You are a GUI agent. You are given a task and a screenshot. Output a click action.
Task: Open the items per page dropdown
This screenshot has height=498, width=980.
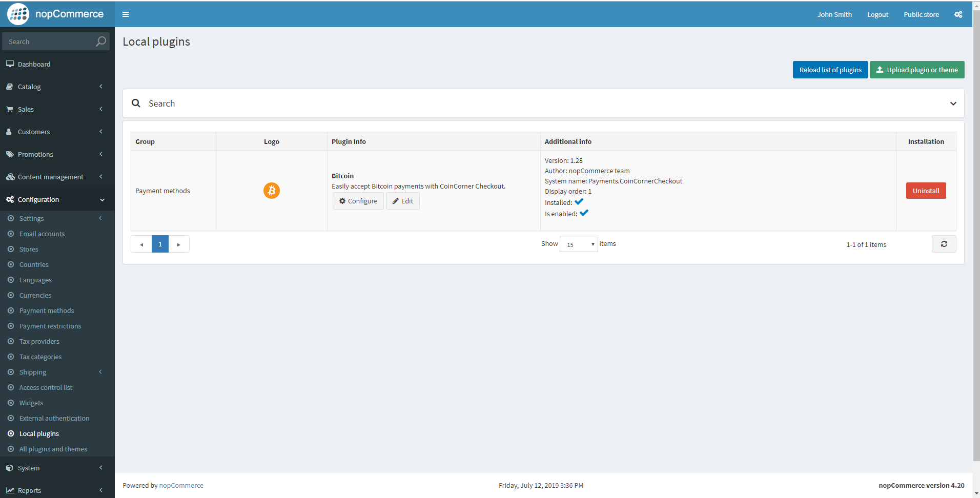[x=579, y=244]
